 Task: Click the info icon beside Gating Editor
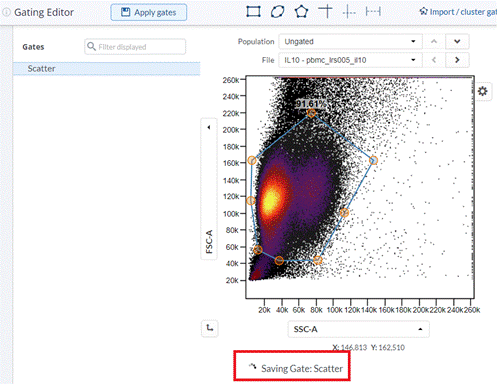coord(6,12)
